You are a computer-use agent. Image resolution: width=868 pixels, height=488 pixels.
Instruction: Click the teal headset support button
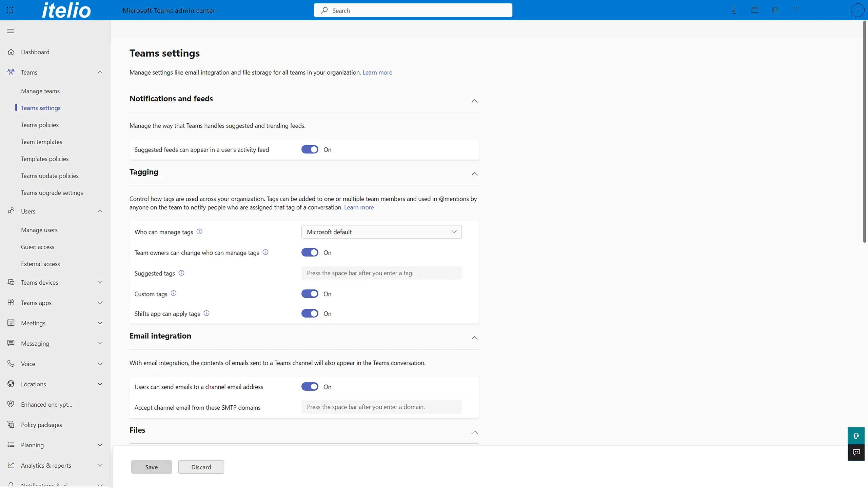[856, 436]
